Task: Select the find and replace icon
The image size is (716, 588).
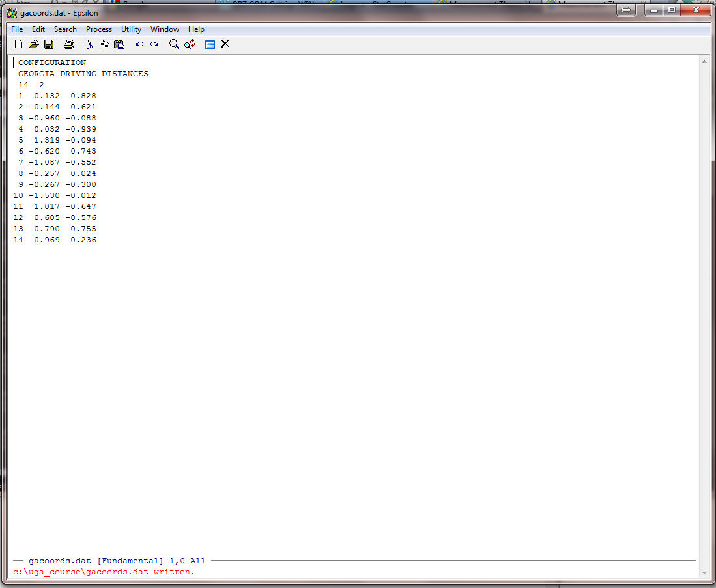Action: coord(190,44)
